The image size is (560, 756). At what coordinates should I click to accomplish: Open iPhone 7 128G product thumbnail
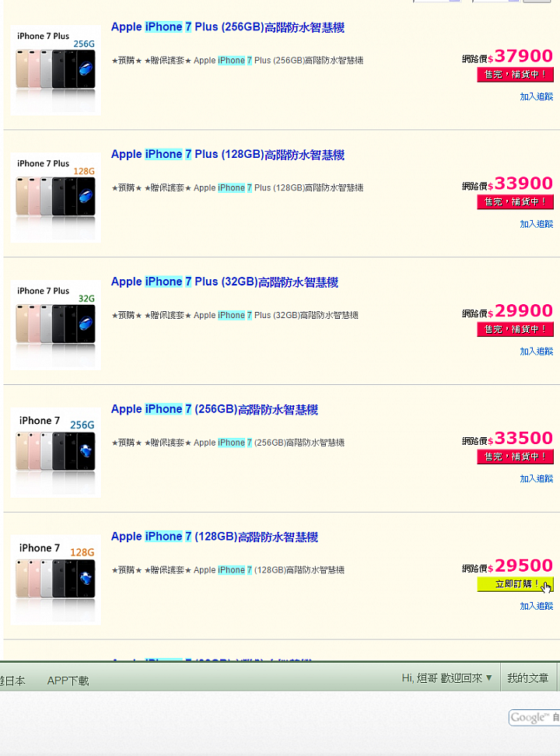click(55, 579)
